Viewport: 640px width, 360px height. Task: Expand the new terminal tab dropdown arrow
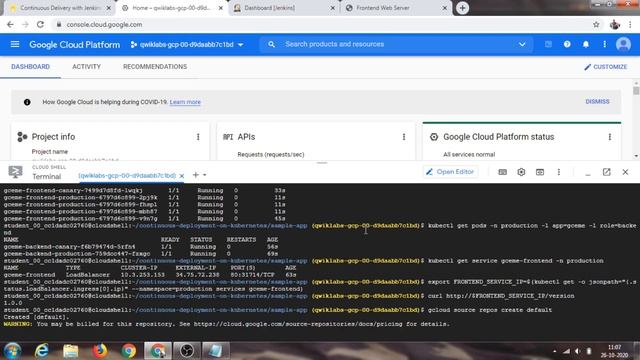205,175
